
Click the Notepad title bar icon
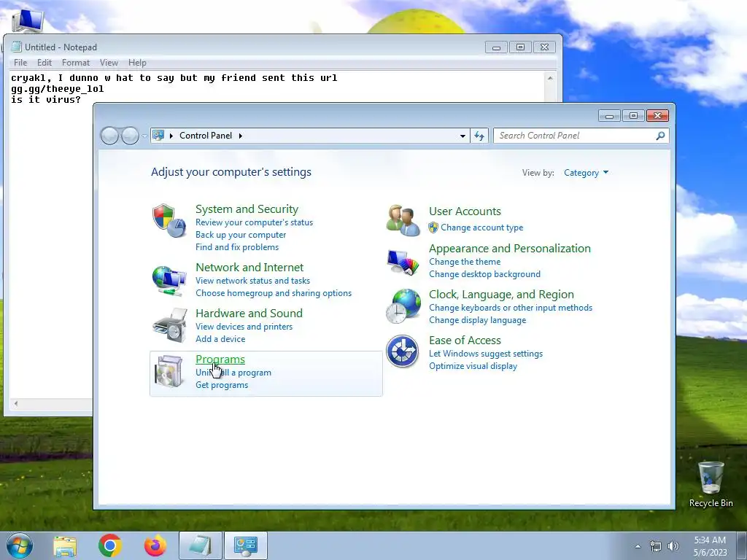click(17, 47)
